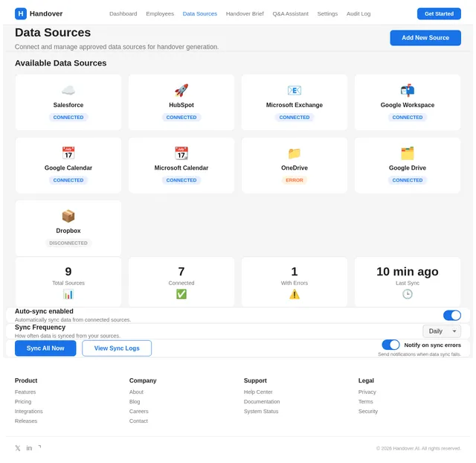Viewport: 476px width, 463px height.
Task: Open the Q&A Assistant nav item
Action: click(291, 13)
